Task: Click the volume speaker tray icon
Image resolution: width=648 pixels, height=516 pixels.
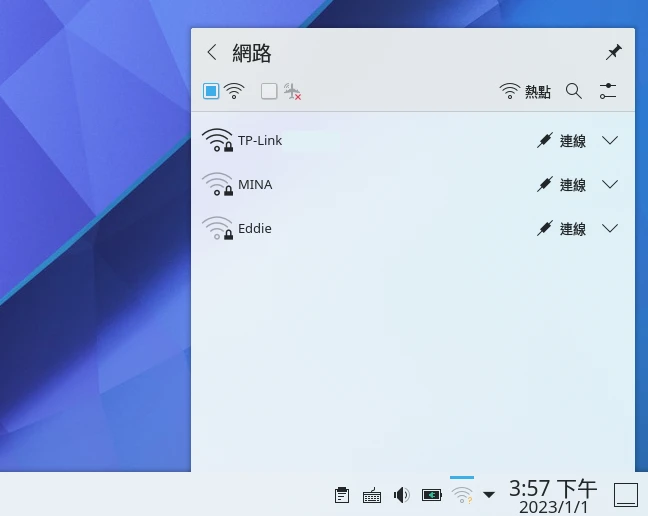Action: (x=401, y=494)
